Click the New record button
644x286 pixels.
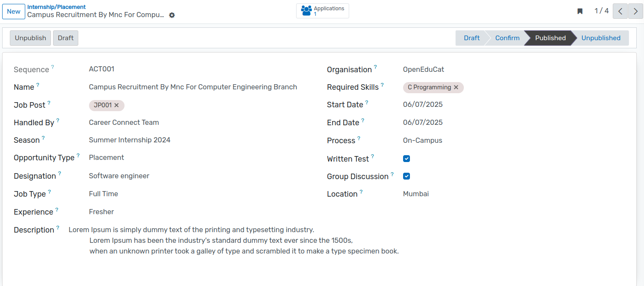[x=14, y=12]
